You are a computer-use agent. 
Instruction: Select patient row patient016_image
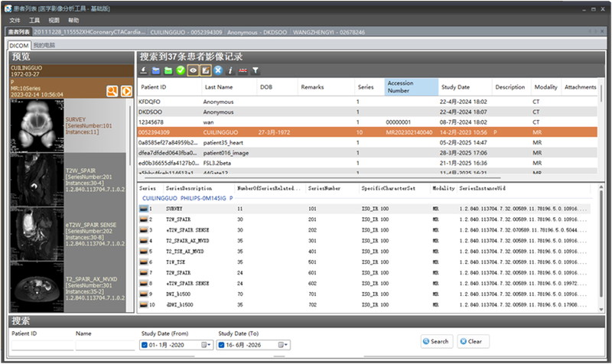pos(367,153)
